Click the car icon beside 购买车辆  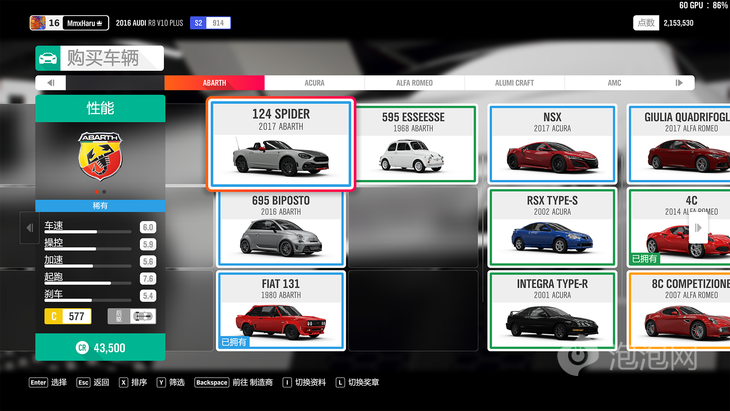(47, 58)
